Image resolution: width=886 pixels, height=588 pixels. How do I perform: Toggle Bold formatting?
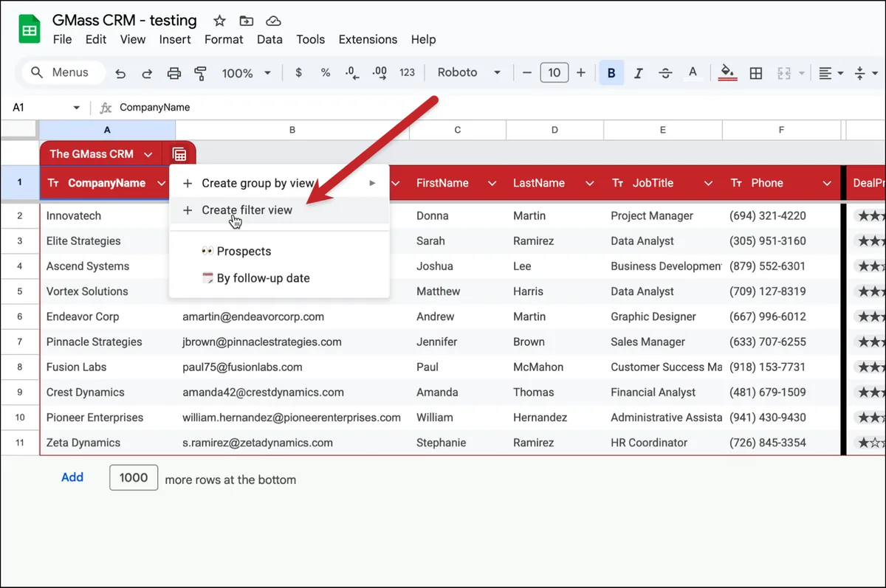[x=611, y=73]
